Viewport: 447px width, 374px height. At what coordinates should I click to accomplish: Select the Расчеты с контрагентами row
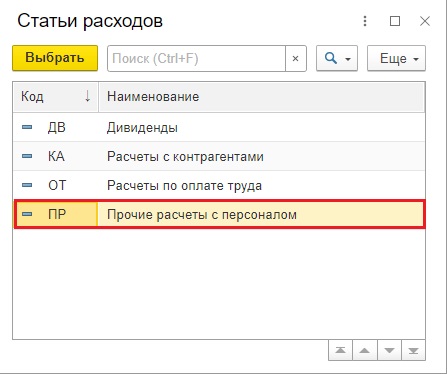(x=219, y=156)
